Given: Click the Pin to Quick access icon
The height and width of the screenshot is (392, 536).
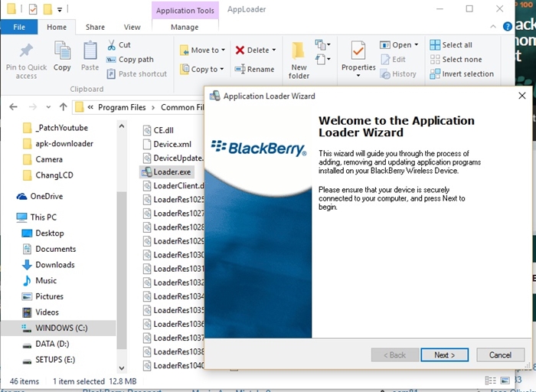Looking at the screenshot, I should (26, 51).
